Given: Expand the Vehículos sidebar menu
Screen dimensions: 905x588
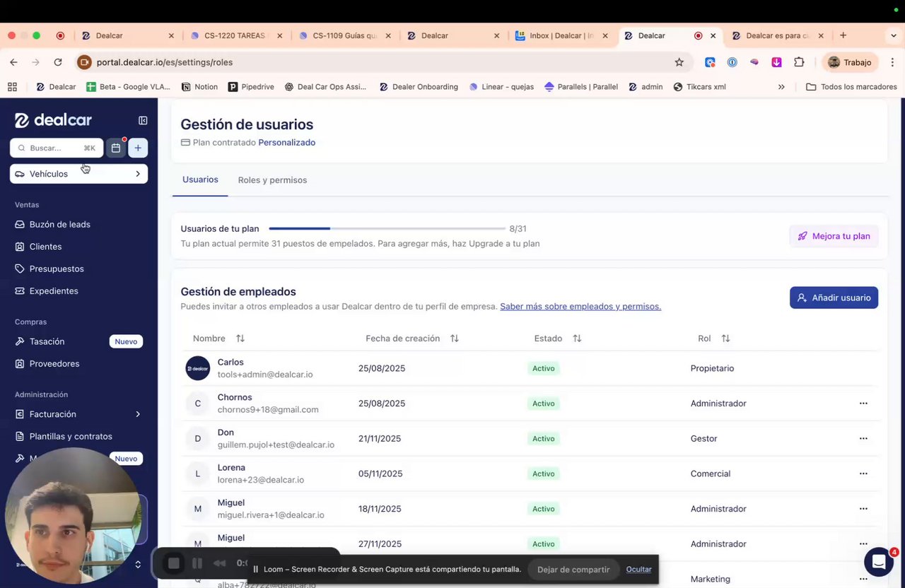Looking at the screenshot, I should pyautogui.click(x=78, y=174).
